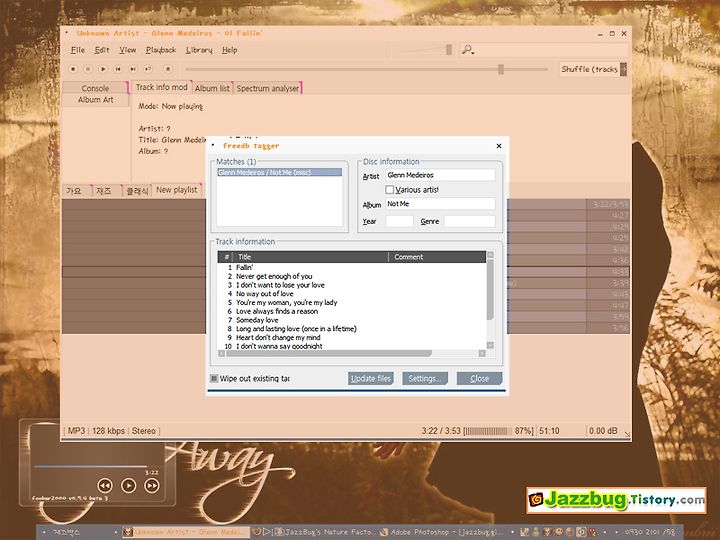Click first system tray icon

(525, 532)
